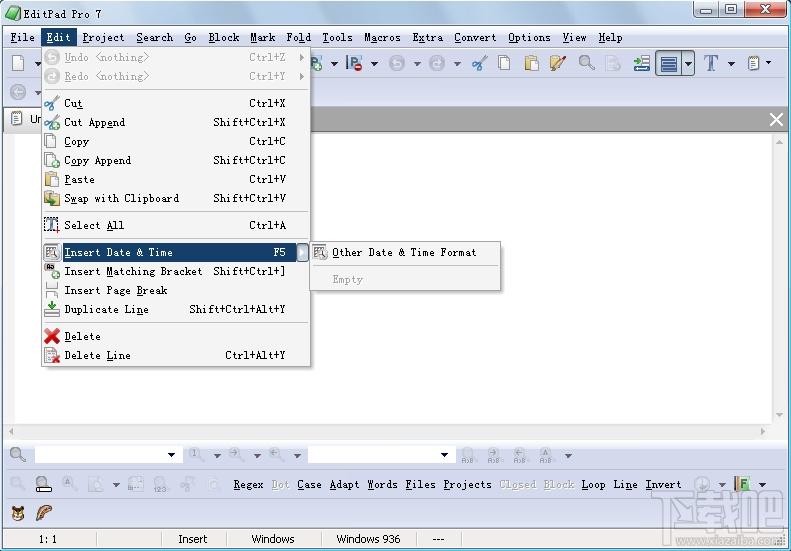Open the Project menu

tap(103, 37)
